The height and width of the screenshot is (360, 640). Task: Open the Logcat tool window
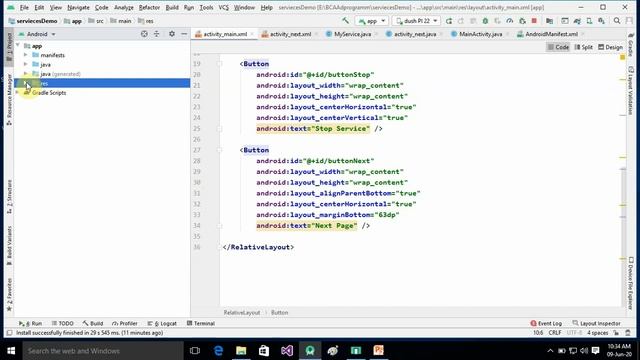click(162, 323)
